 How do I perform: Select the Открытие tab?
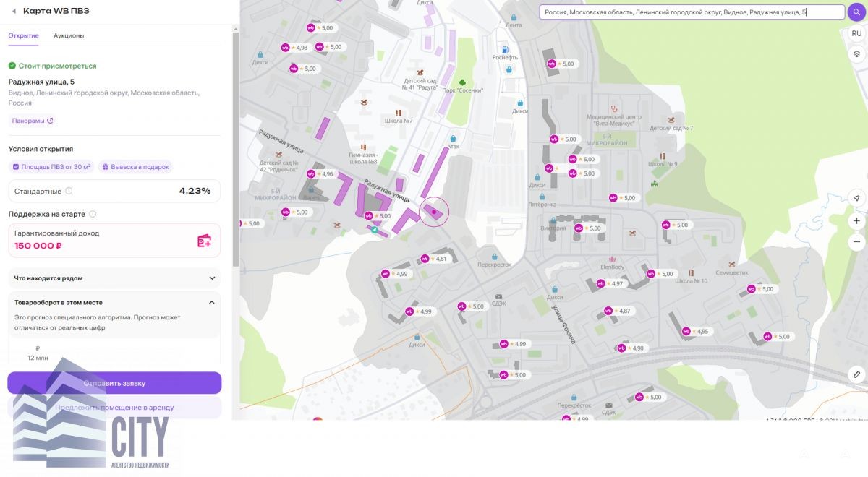[24, 35]
